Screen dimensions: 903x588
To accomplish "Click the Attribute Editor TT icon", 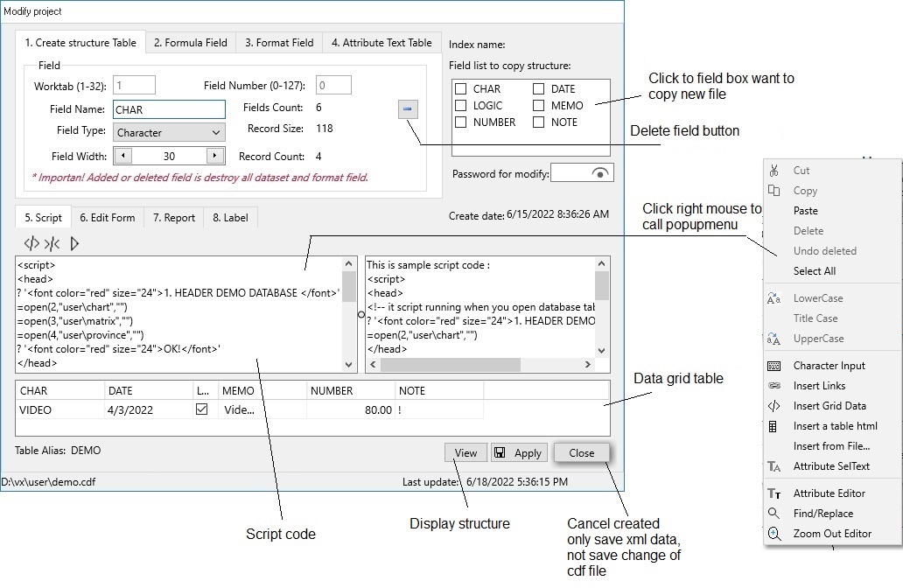I will point(775,493).
